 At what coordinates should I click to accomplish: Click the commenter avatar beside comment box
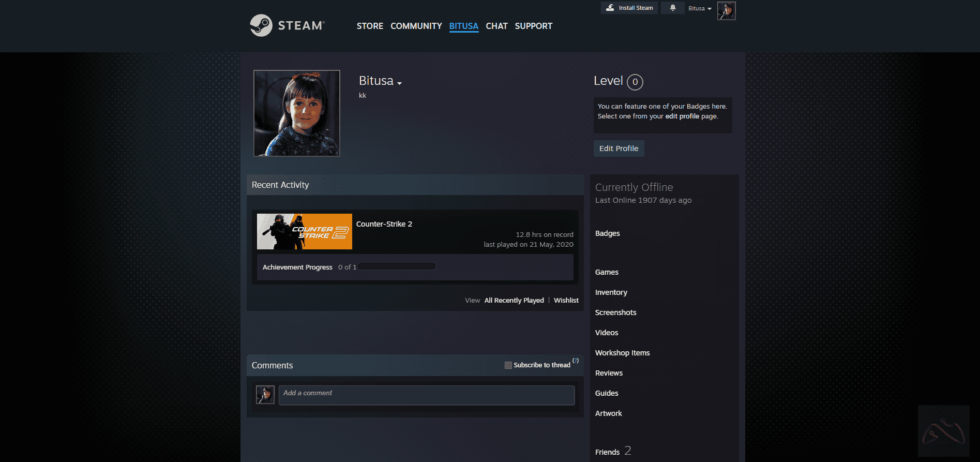(265, 395)
